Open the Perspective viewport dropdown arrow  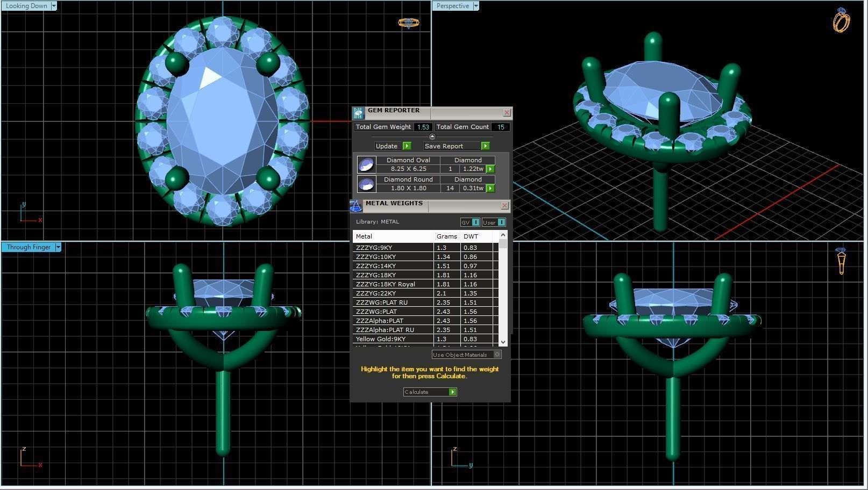[x=475, y=6]
